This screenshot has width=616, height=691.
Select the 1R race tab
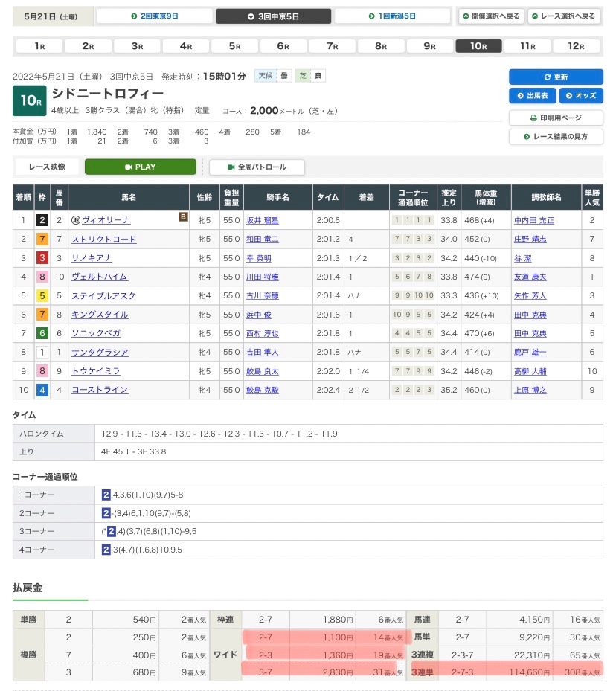click(x=39, y=46)
